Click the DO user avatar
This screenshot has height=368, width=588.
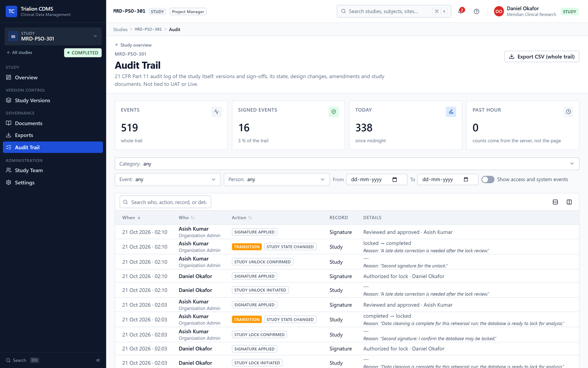click(x=499, y=11)
